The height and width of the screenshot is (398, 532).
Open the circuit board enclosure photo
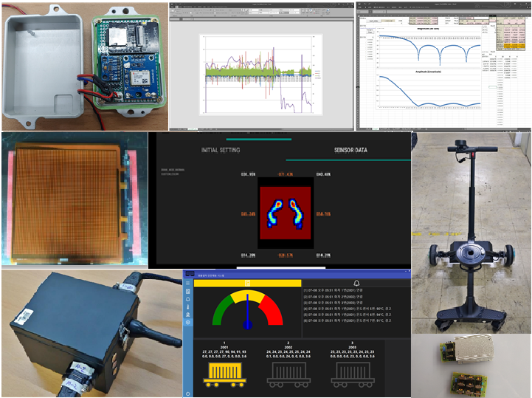pos(84,62)
